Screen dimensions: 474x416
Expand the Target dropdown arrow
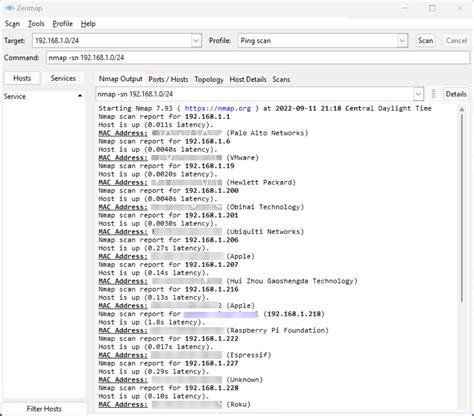[196, 41]
